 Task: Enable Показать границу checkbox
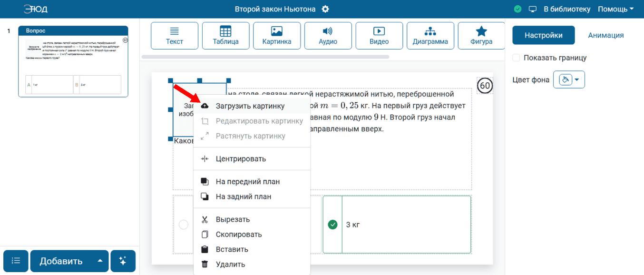click(x=517, y=58)
